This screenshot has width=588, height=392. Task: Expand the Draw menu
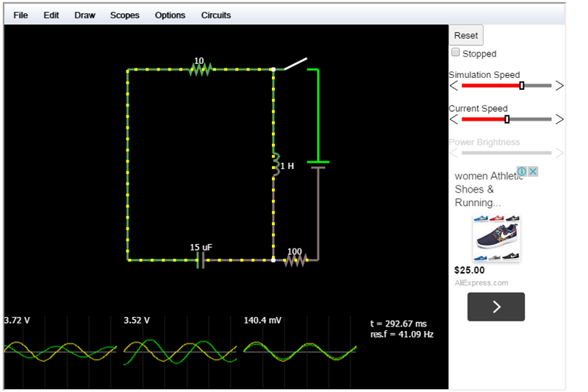click(x=85, y=15)
